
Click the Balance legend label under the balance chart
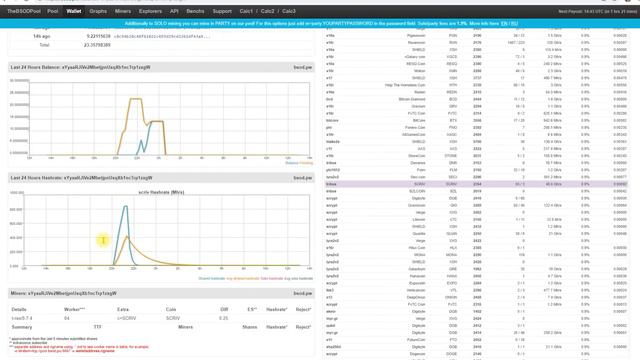(x=291, y=163)
